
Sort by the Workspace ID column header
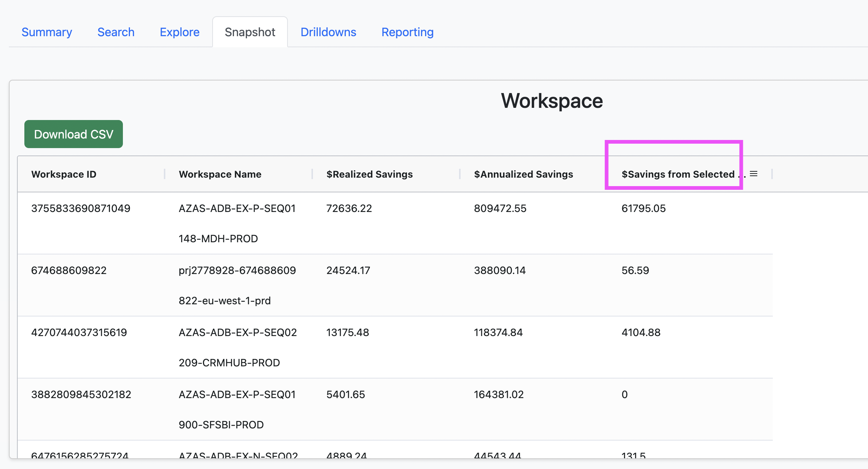(x=64, y=174)
